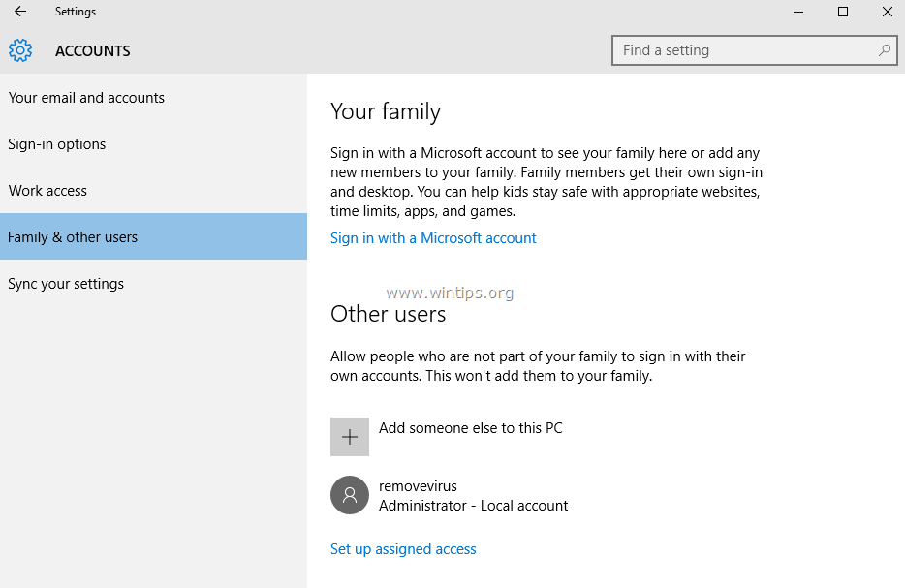This screenshot has height=588, width=905.
Task: Open Sync your settings
Action: tap(65, 283)
